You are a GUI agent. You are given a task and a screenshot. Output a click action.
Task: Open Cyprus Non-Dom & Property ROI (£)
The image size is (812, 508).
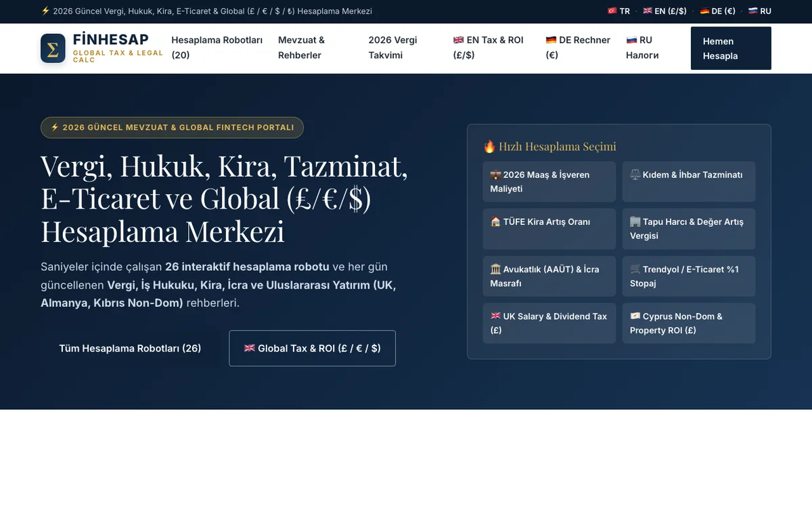pos(689,323)
